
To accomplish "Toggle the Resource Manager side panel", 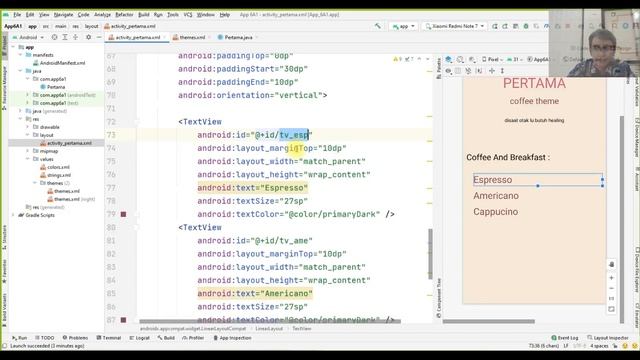I will point(4,87).
